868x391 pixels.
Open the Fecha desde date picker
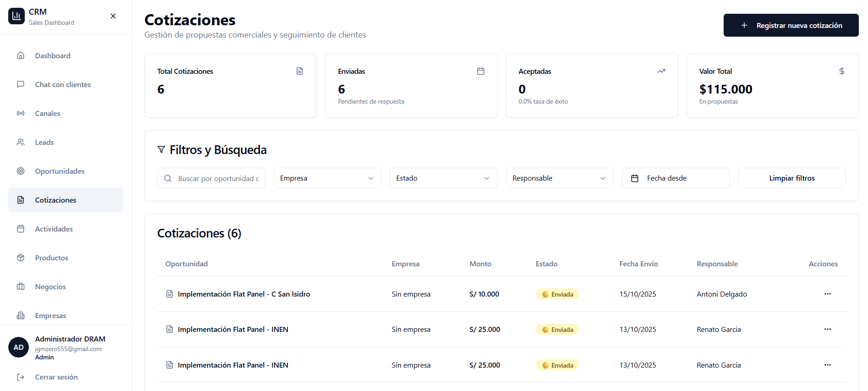tap(675, 178)
